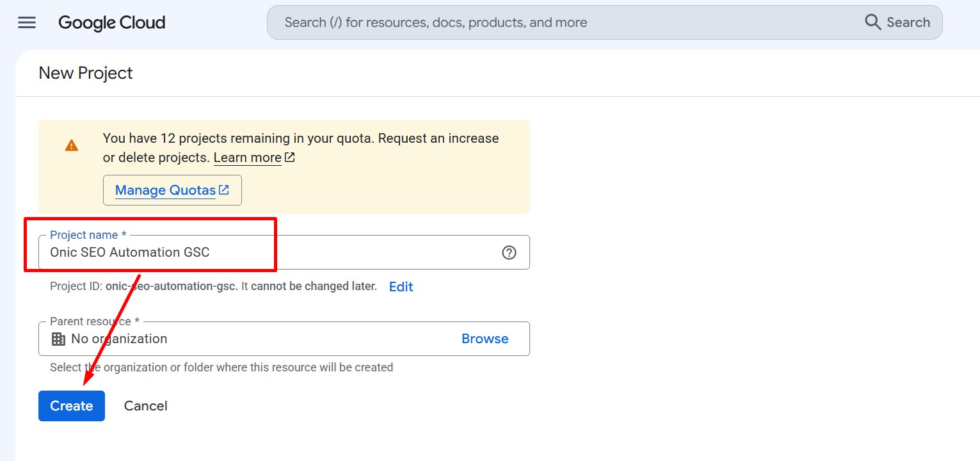Click the magnifier Search button
This screenshot has width=980, height=461.
tap(897, 22)
